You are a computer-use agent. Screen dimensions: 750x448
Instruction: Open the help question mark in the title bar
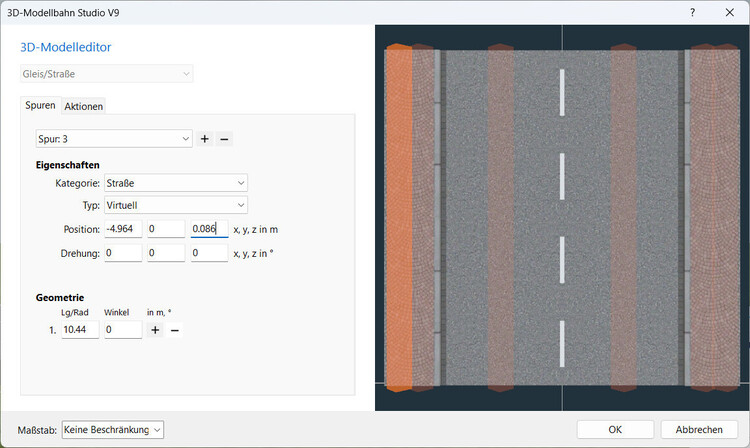pos(692,12)
